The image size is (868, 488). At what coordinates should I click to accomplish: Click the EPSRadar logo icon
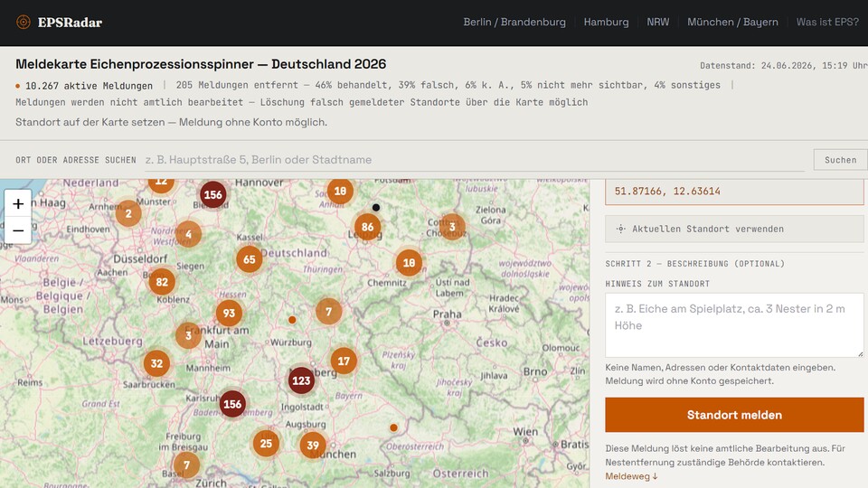click(24, 22)
